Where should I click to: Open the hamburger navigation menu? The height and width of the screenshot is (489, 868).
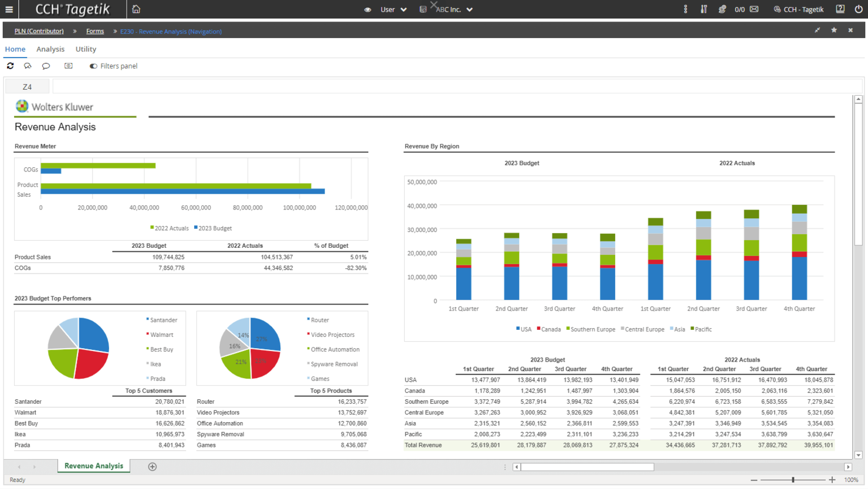click(x=9, y=9)
